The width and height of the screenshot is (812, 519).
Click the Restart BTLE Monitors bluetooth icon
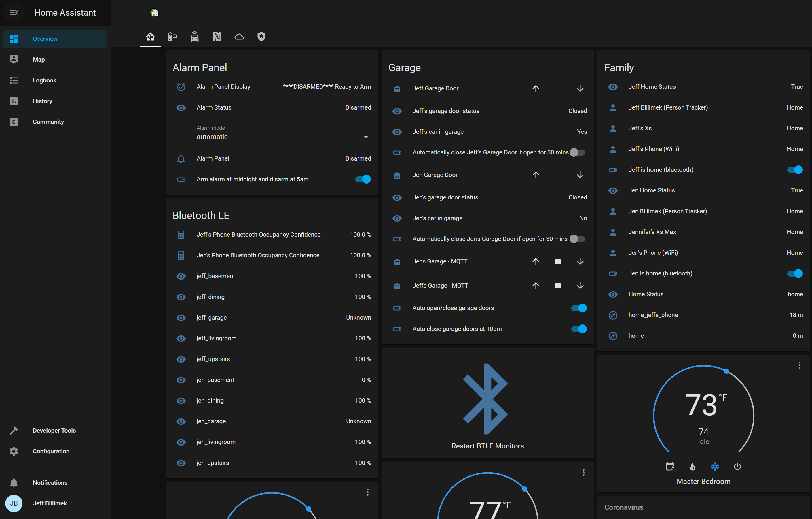tap(485, 399)
